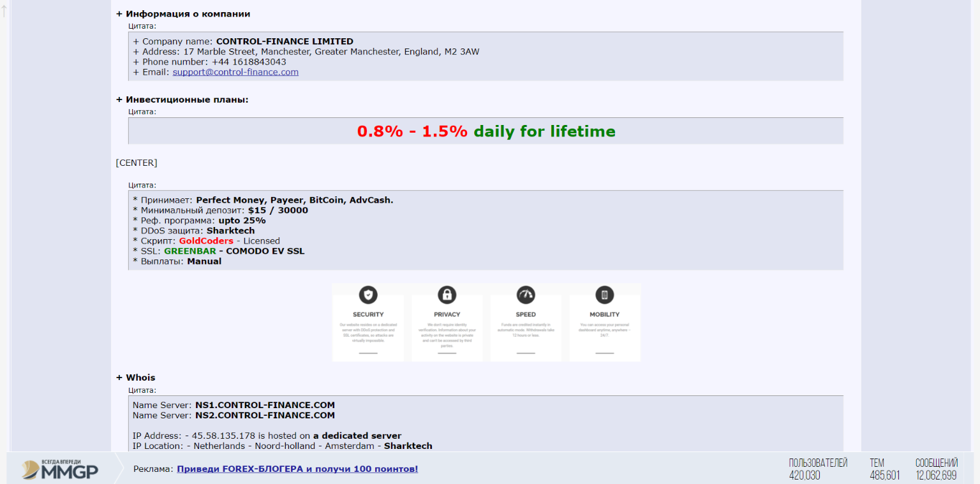Click the 17 Marble Street address line
This screenshot has height=484, width=980.
coord(306,52)
